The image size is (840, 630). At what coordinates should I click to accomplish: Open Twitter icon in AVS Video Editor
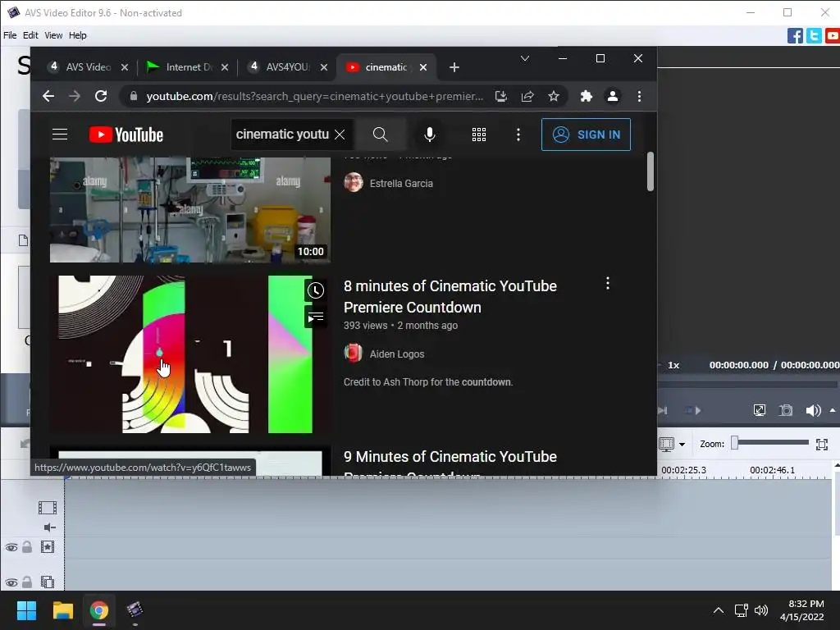[x=814, y=36]
